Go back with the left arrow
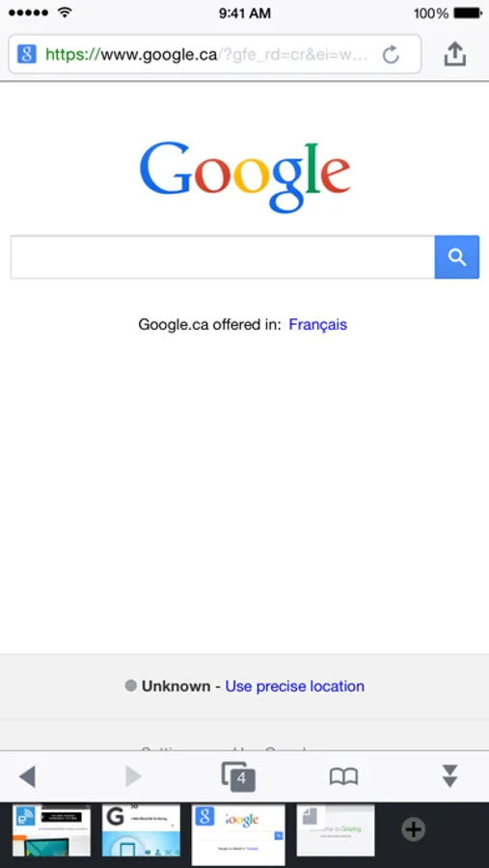The width and height of the screenshot is (489, 868). point(27,776)
